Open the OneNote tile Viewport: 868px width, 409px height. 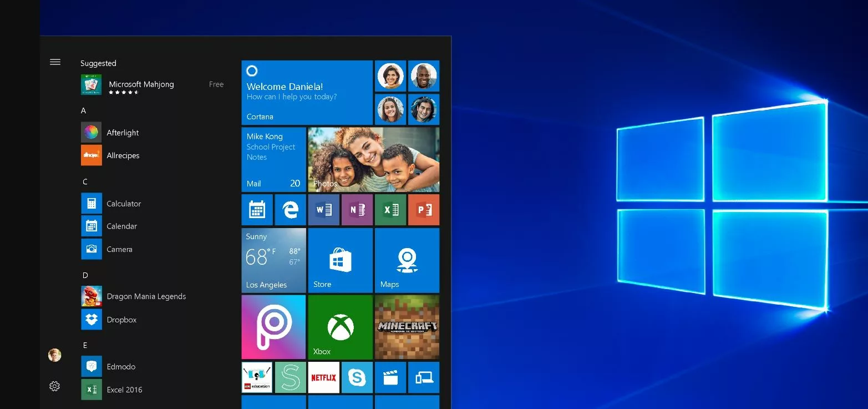point(357,210)
